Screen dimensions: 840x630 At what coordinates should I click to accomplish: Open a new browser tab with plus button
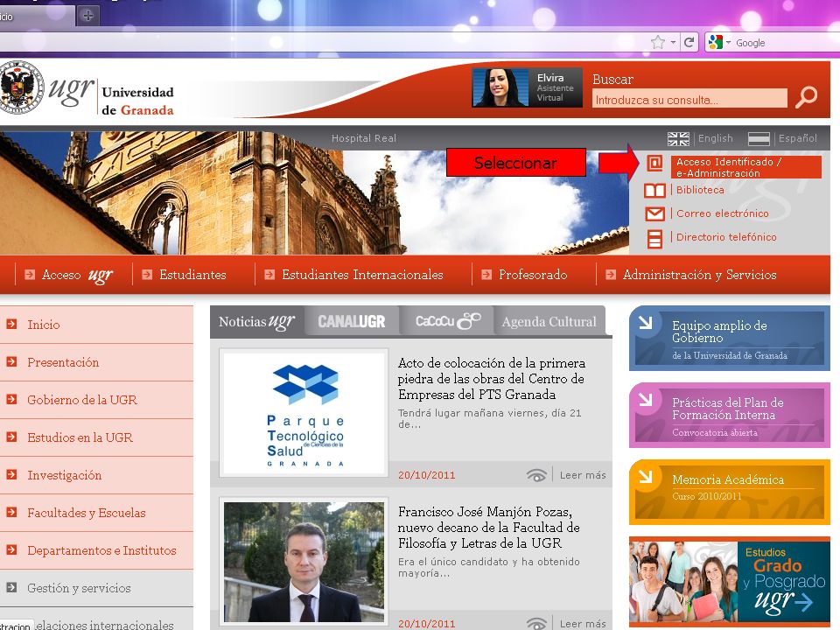point(88,16)
